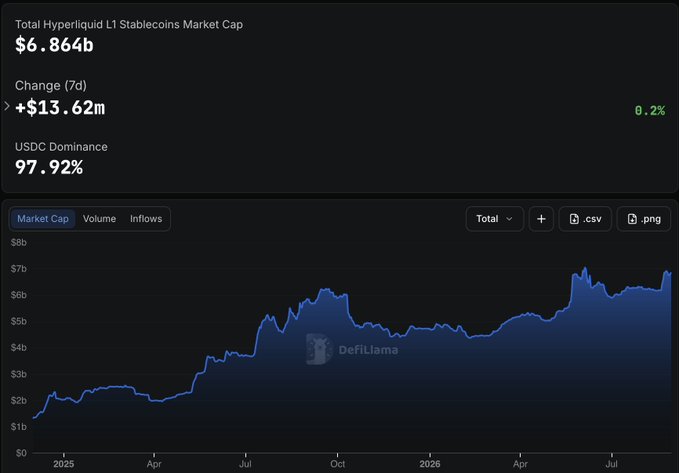Click the $3b y-axis label

19,374
